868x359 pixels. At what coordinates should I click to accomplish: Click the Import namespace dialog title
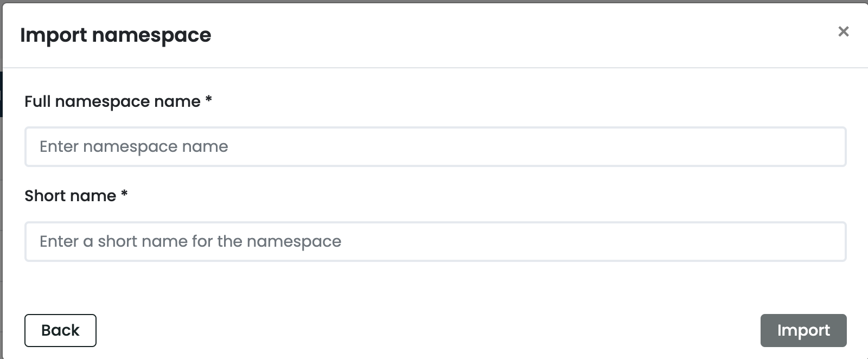tap(116, 35)
